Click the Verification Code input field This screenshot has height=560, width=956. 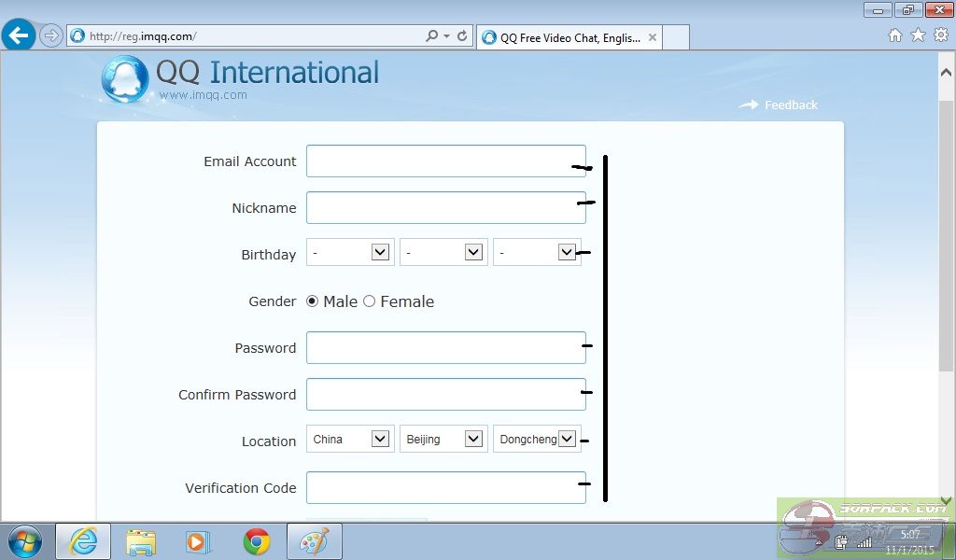445,487
